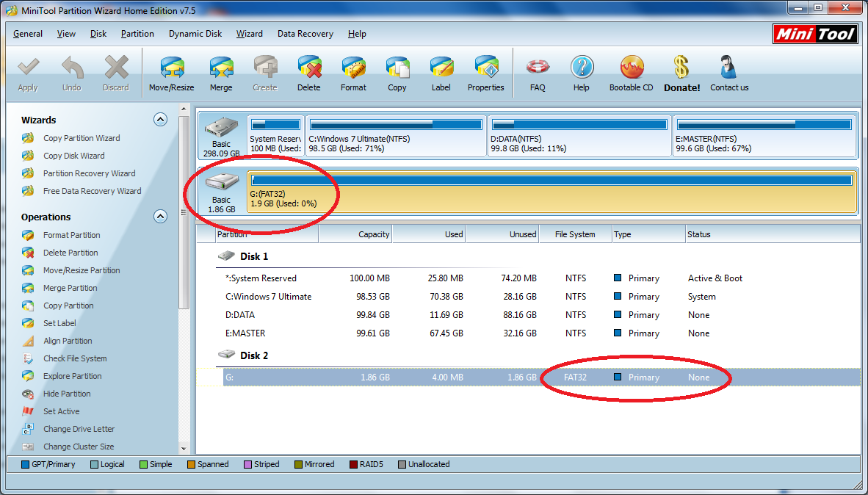
Task: Click sidebar scrollbar down arrow
Action: pos(184,449)
